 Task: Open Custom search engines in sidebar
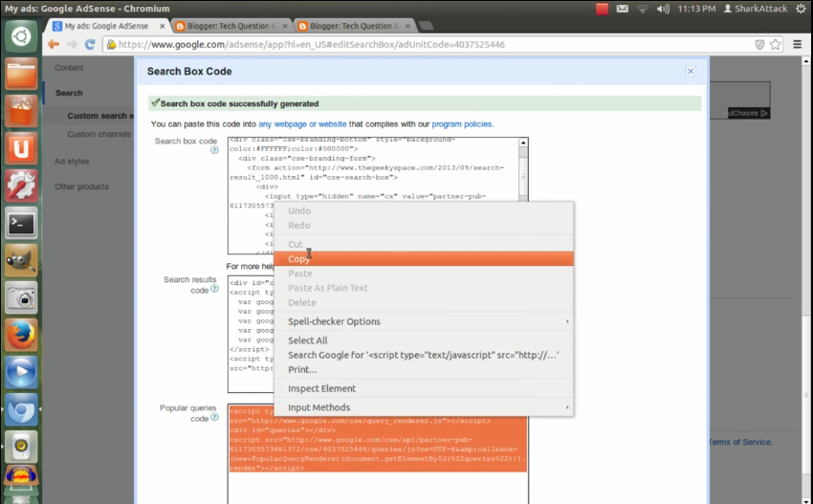click(100, 116)
